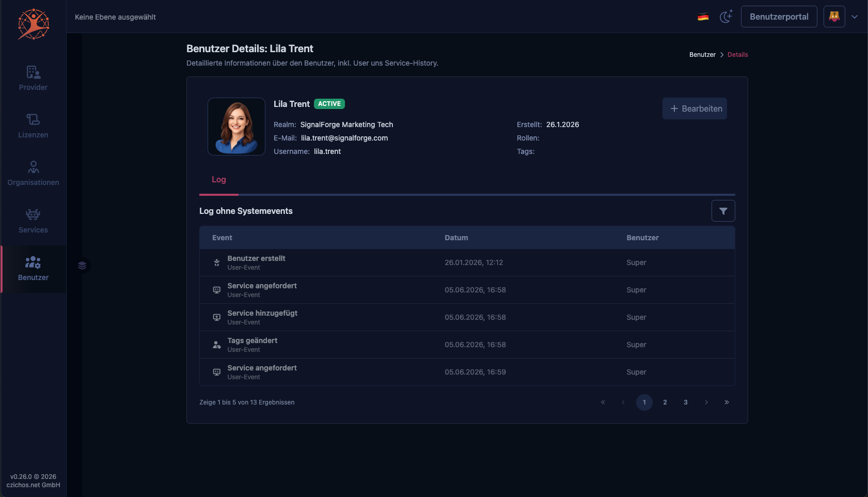Click Service angefordert icon at 16:59

217,372
